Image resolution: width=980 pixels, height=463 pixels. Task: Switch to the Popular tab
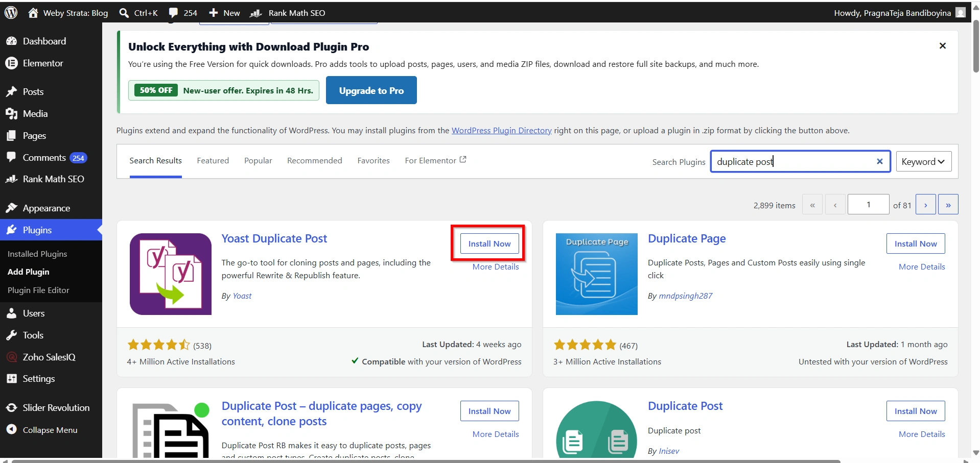click(258, 160)
